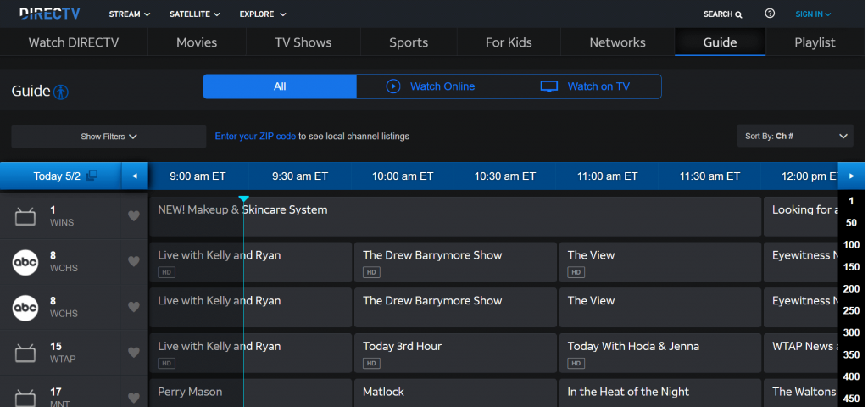Favorite channel 1 WINS with heart

(x=134, y=216)
